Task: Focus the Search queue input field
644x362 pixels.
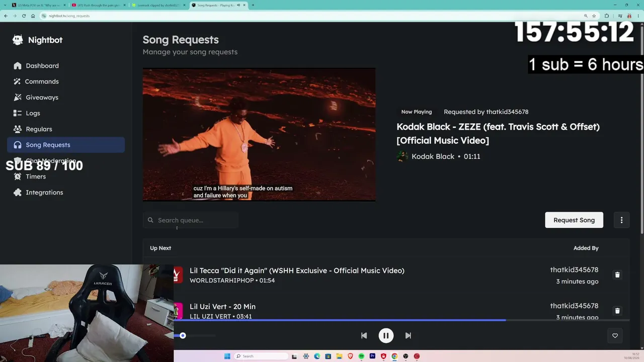Action: (190, 220)
